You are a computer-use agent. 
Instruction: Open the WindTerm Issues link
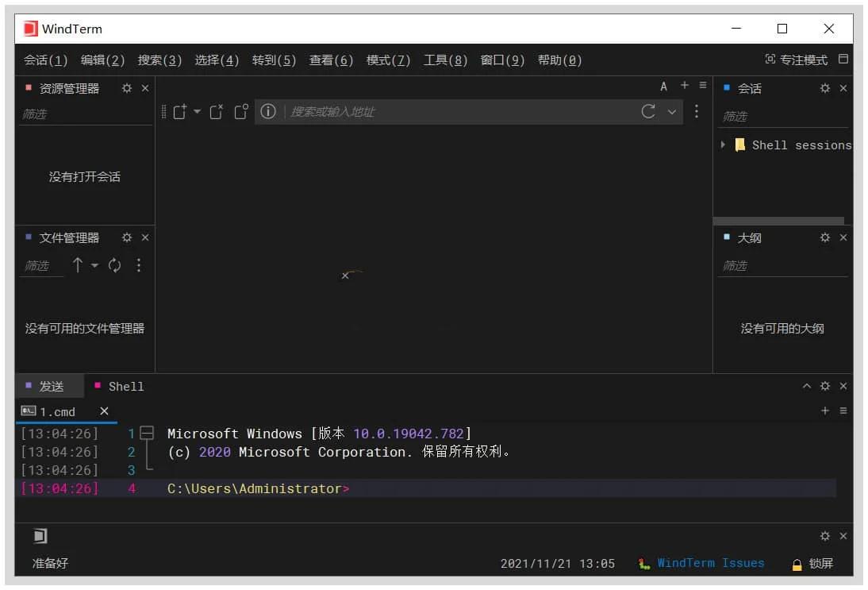point(710,563)
